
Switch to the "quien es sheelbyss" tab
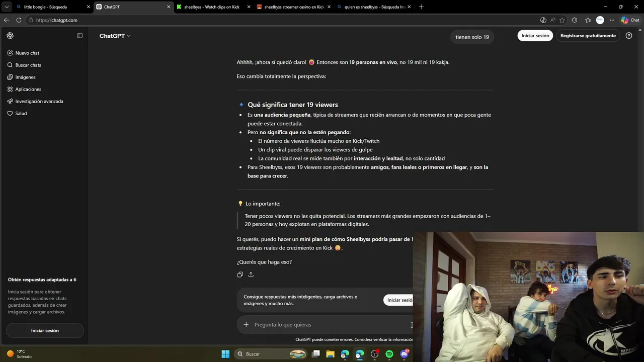[375, 7]
